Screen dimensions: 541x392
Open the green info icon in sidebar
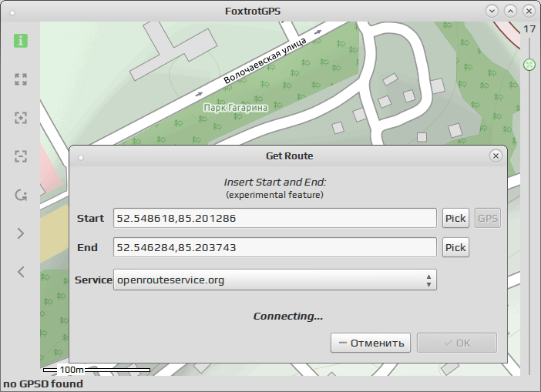tap(21, 41)
